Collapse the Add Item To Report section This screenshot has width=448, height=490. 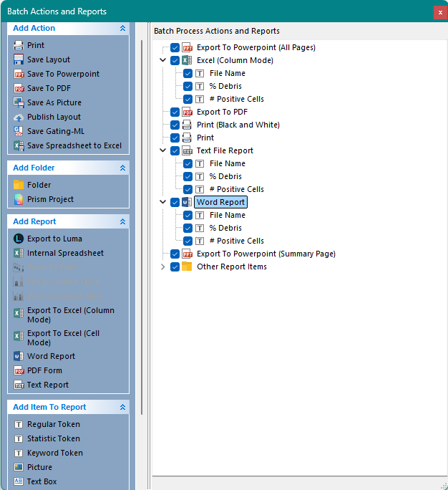[x=122, y=407]
